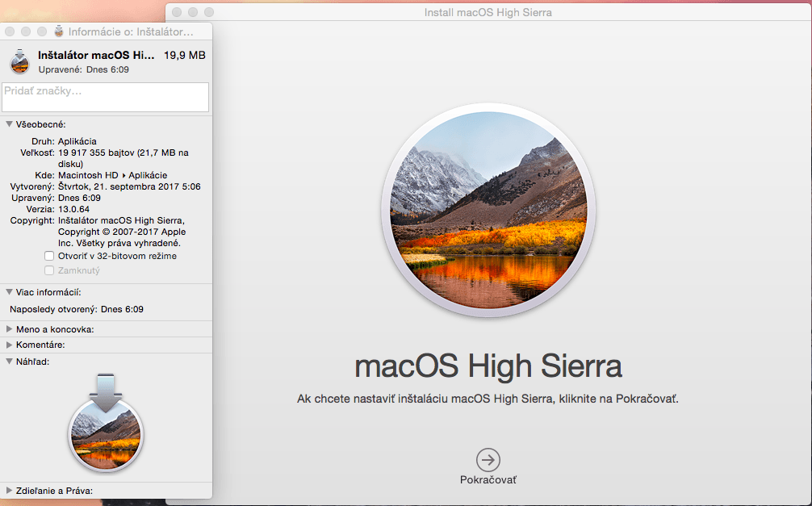
Task: Close the Install macOS High Sierra window
Action: pyautogui.click(x=177, y=12)
